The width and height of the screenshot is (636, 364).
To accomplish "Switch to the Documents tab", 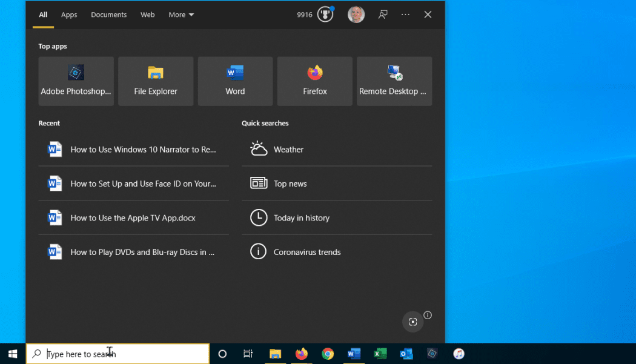I will tap(109, 15).
